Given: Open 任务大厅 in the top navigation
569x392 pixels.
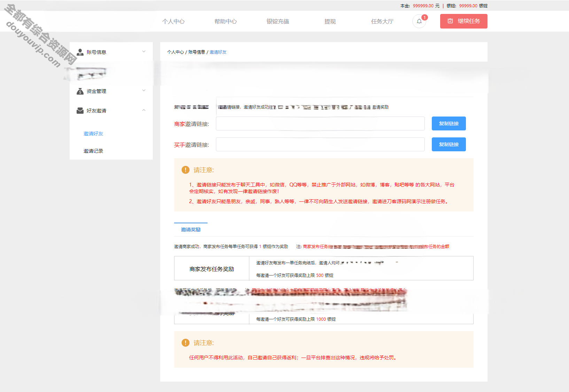Looking at the screenshot, I should (382, 22).
